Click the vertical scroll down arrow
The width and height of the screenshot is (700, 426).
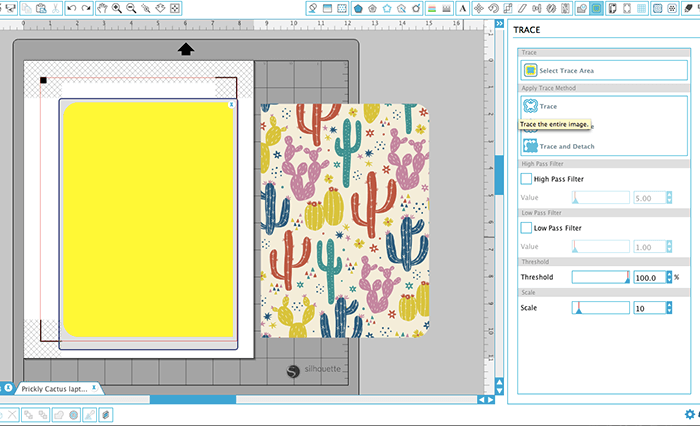[x=499, y=391]
